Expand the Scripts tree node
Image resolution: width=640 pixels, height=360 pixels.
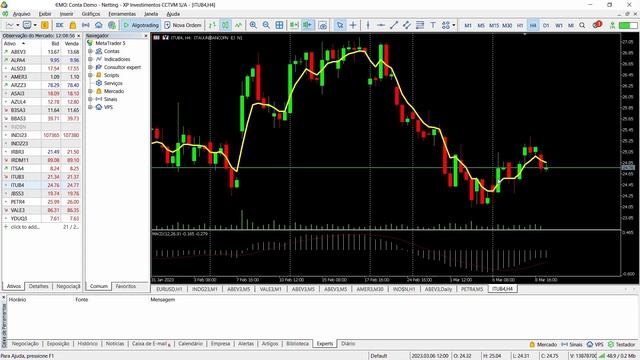90,75
